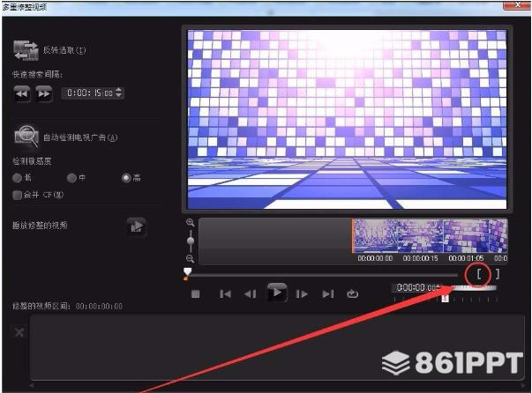The height and width of the screenshot is (393, 532).
Task: Select the medium sensitivity radio button
Action: [71, 178]
